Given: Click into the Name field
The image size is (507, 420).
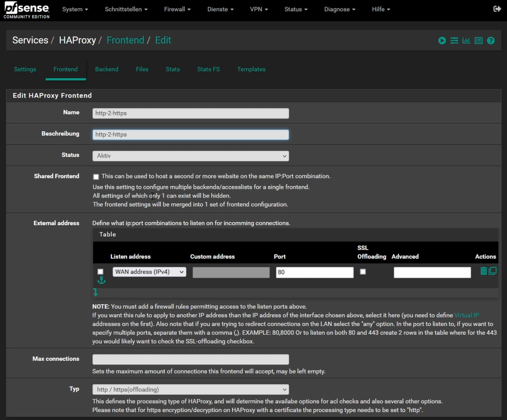Looking at the screenshot, I should click(x=191, y=113).
